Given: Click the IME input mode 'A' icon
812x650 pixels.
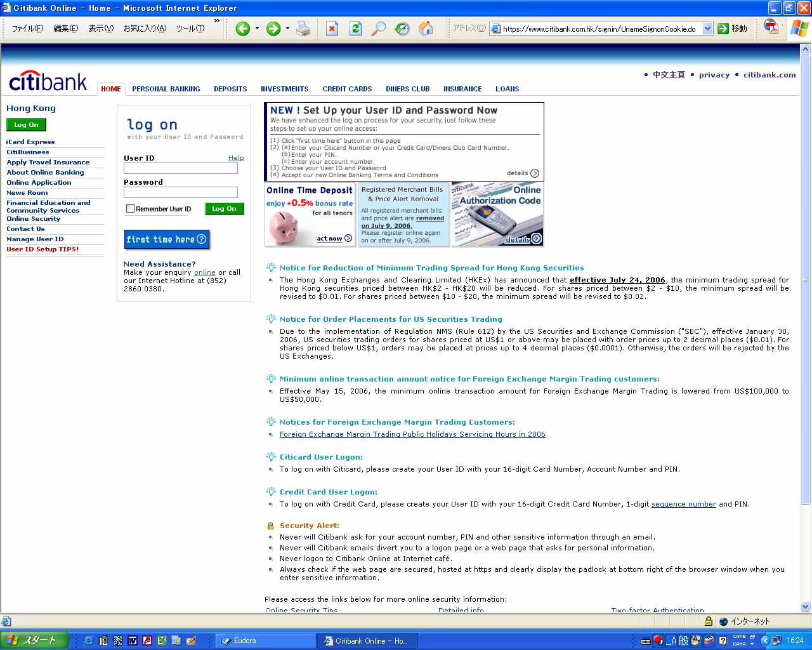Looking at the screenshot, I should (672, 640).
